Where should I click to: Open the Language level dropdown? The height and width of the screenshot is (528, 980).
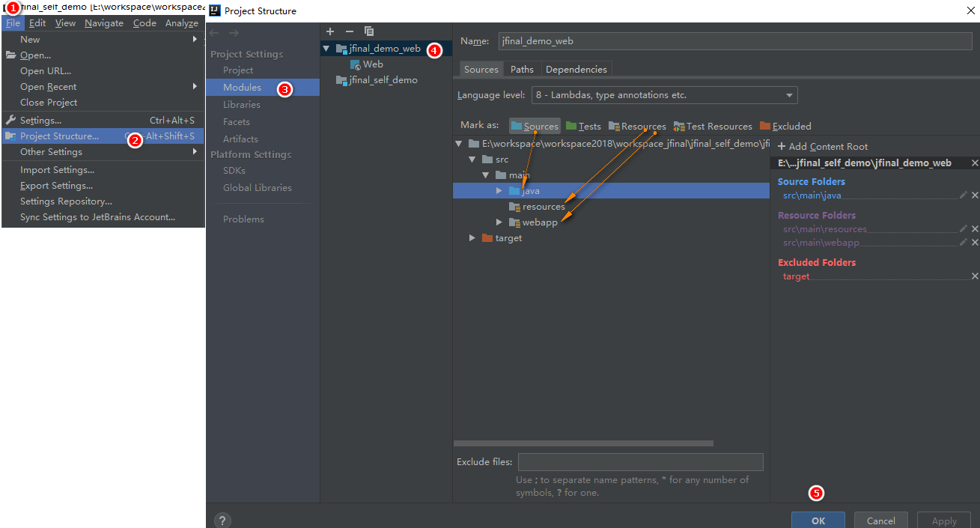[665, 95]
